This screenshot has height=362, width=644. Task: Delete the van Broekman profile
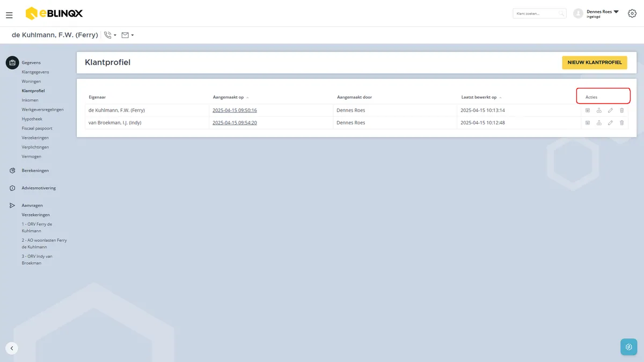point(621,123)
